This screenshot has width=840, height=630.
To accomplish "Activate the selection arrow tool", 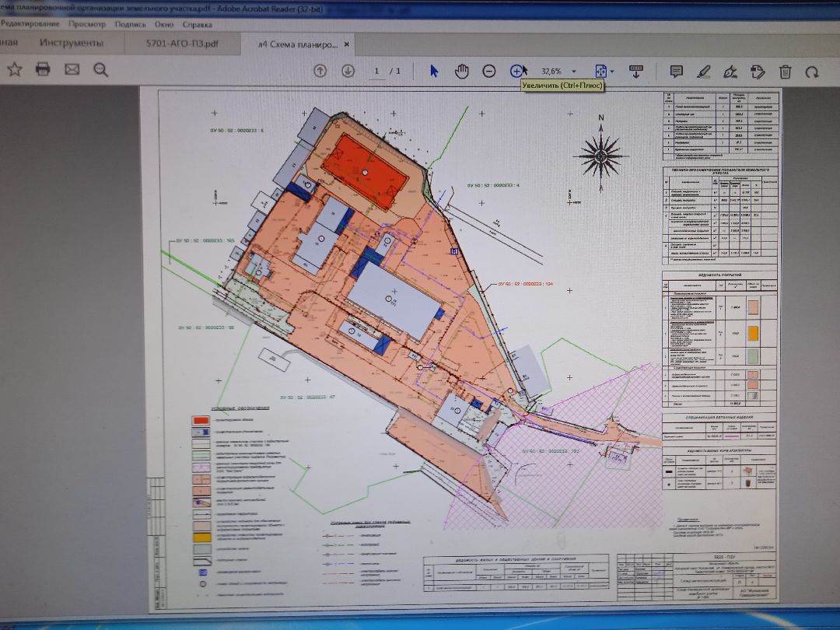I will point(434,71).
